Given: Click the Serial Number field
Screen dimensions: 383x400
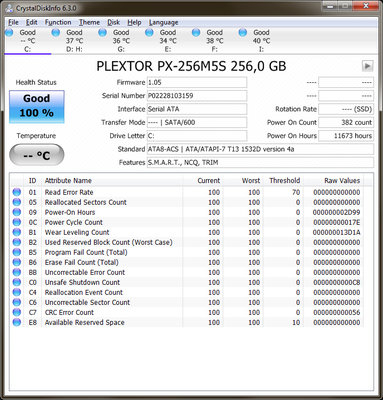Looking at the screenshot, I should (197, 96).
